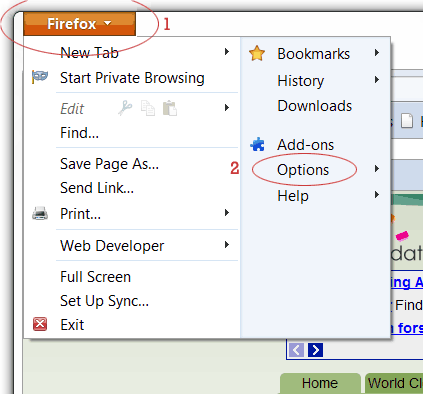Expand the New Tab submenu arrow

227,52
